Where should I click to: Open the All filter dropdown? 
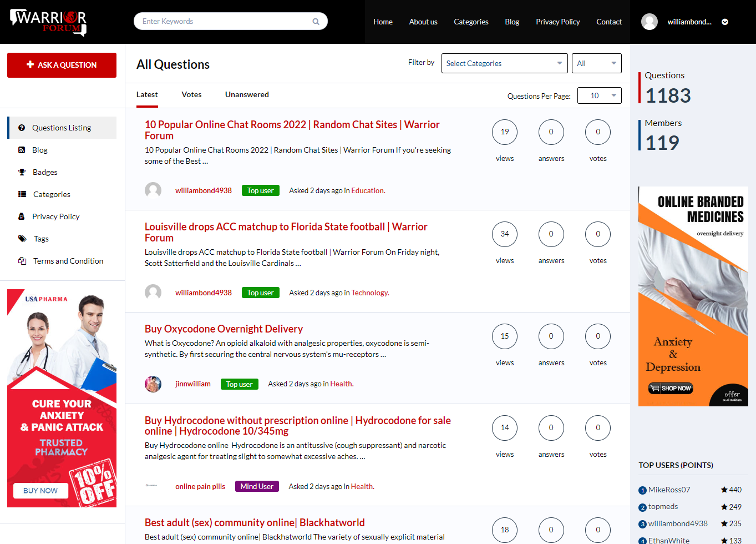pyautogui.click(x=597, y=63)
